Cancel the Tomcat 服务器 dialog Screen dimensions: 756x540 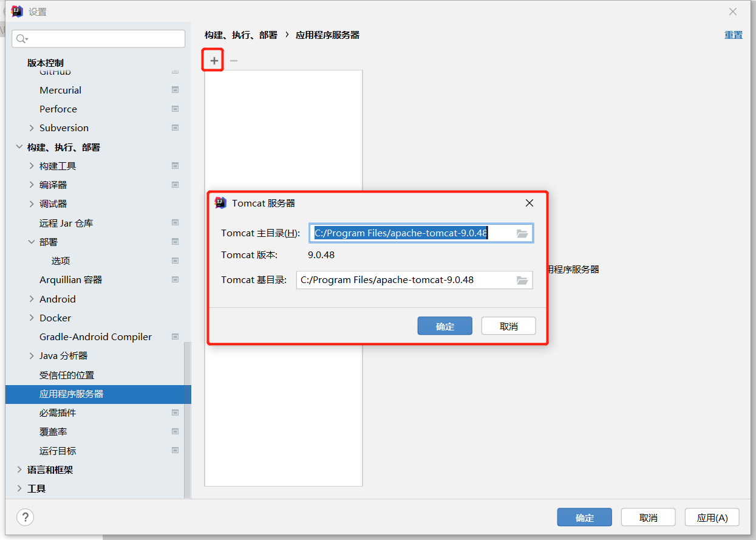point(508,326)
